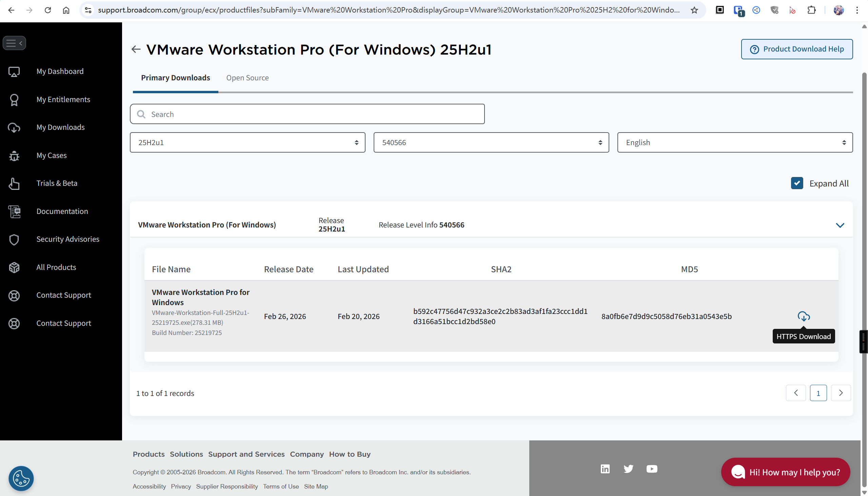Open the Terms of Use link

coord(281,487)
